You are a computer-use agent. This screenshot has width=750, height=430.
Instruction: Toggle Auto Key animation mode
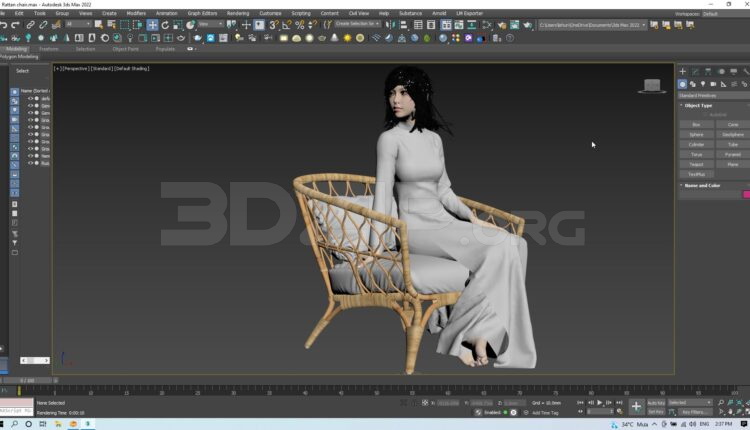(x=656, y=403)
